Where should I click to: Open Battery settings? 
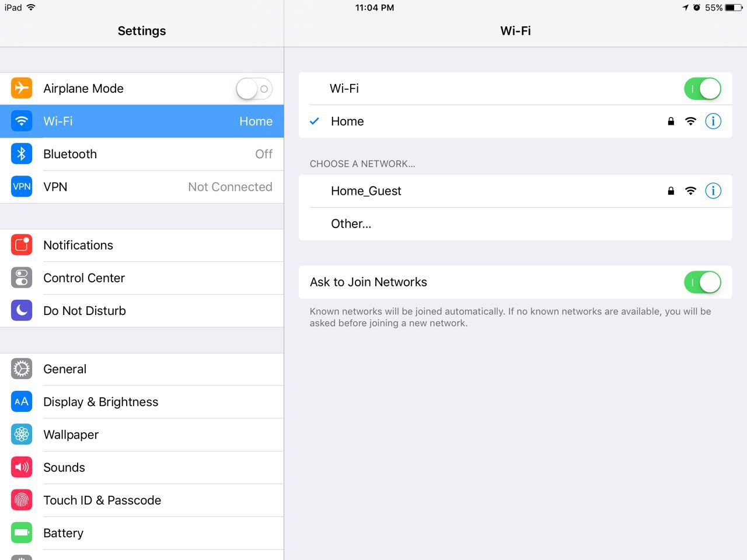click(142, 533)
